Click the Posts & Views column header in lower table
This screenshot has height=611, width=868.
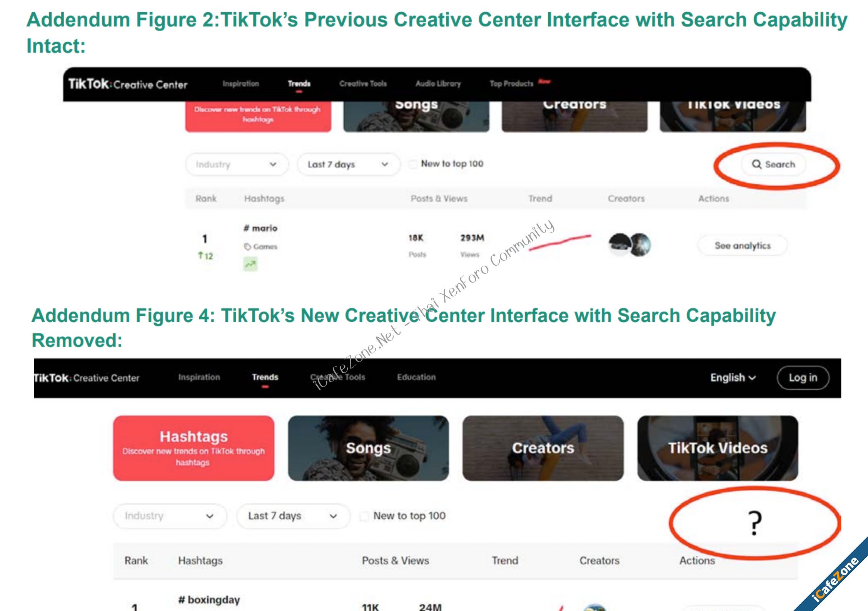point(396,561)
